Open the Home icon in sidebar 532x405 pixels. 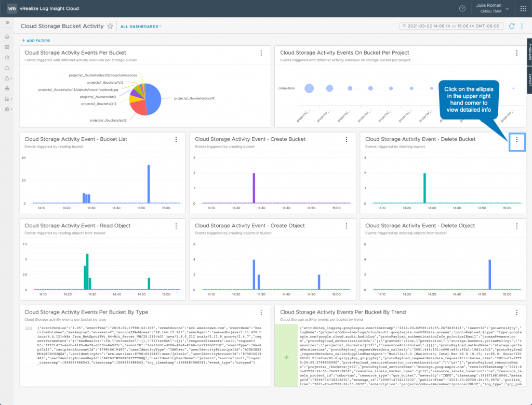[7, 36]
